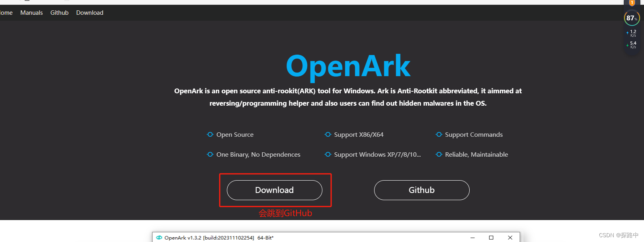Go to Home in navigation bar
Screen dimensions: 644x242
pyautogui.click(x=6, y=13)
